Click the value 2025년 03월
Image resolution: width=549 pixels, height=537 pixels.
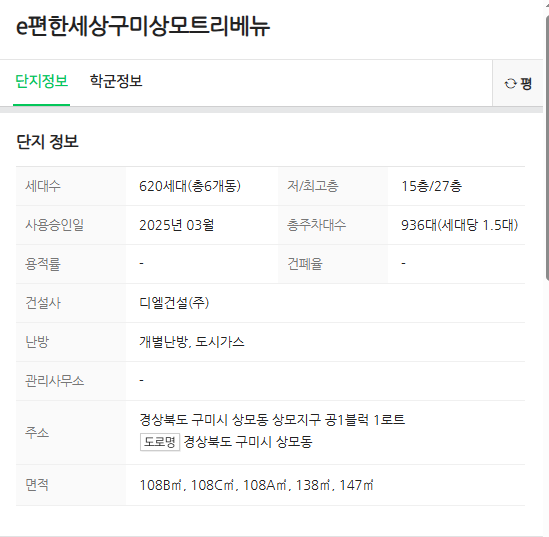pyautogui.click(x=176, y=225)
